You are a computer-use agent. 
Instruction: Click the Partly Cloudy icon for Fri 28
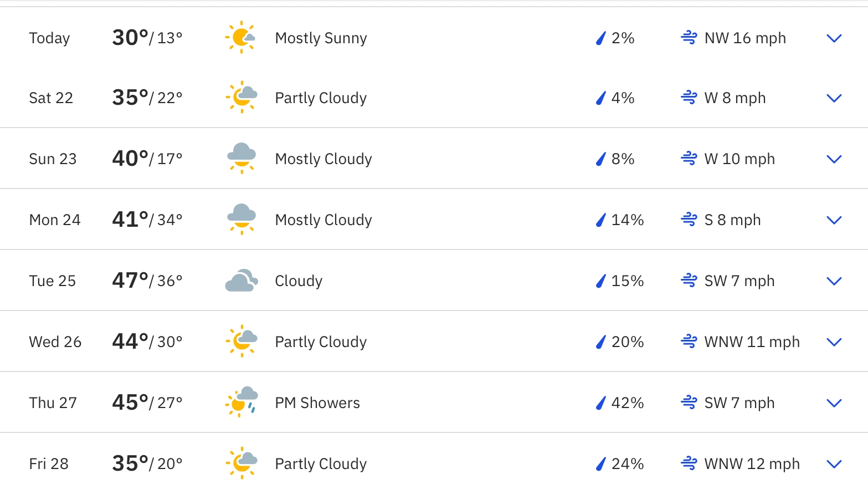(242, 463)
